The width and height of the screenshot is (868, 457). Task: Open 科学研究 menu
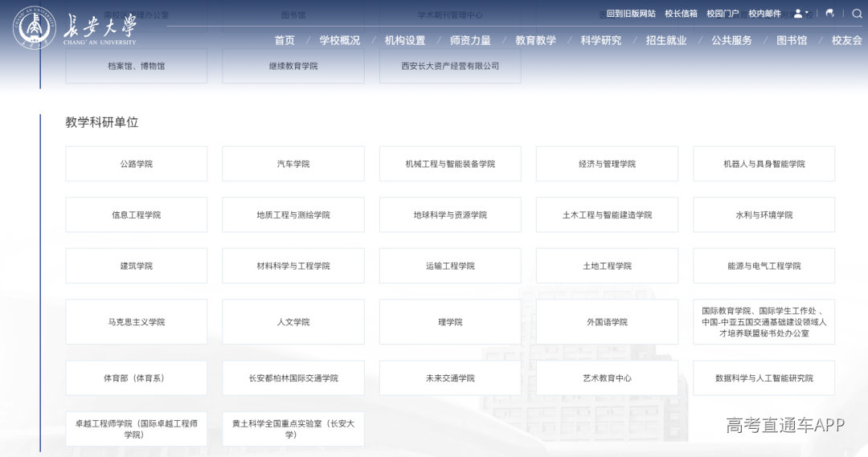pyautogui.click(x=600, y=40)
